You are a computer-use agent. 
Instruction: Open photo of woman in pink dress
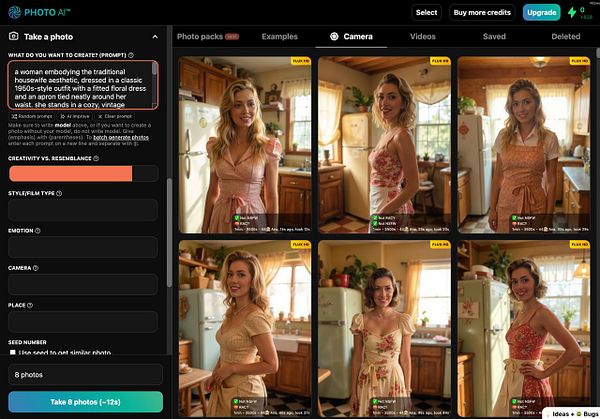245,145
